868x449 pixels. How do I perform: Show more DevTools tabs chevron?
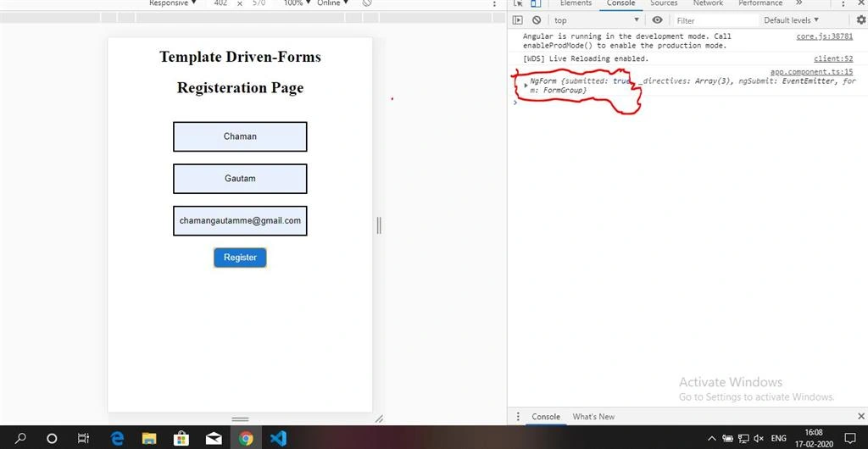tap(798, 3)
